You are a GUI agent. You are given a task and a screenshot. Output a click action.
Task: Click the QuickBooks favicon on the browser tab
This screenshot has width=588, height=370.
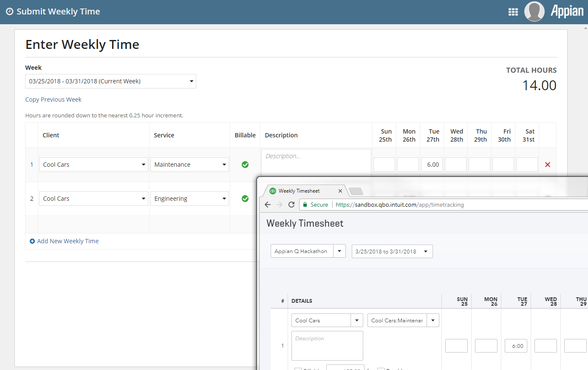tap(273, 191)
